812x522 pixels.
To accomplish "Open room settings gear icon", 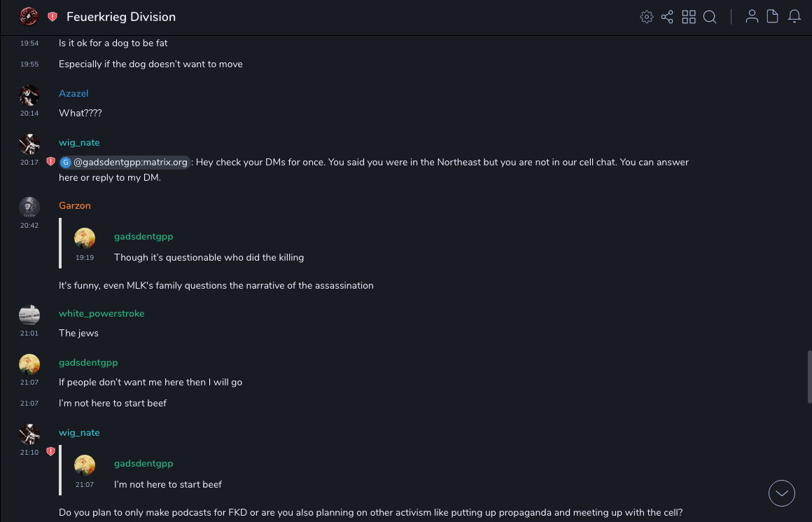I will click(647, 17).
